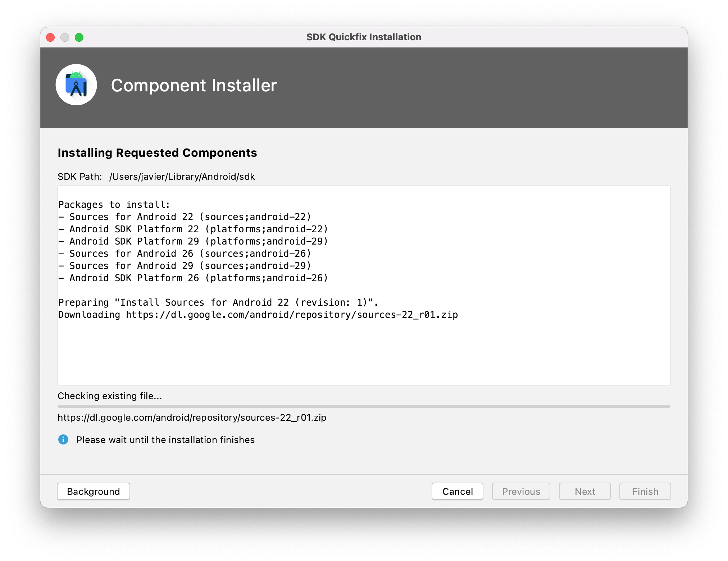
Task: Click the Finish button
Action: (645, 491)
